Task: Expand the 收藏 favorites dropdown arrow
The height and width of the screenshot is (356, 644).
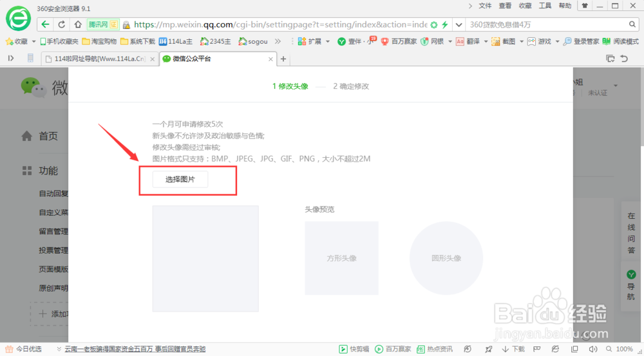Action: coord(33,41)
